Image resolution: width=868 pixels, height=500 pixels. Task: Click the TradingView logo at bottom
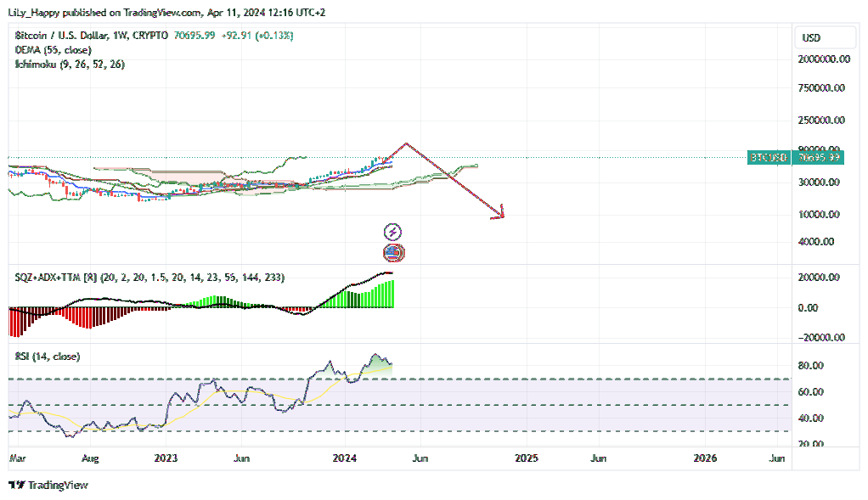coord(48,485)
